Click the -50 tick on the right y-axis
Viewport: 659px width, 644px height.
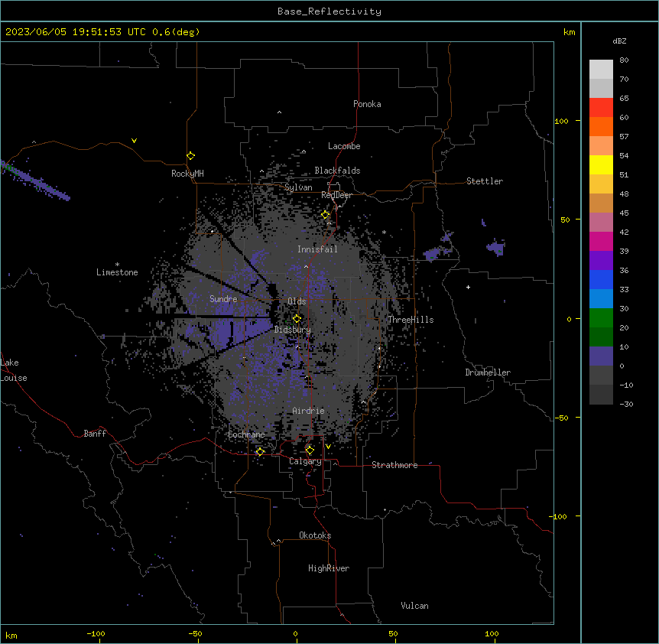coord(561,418)
